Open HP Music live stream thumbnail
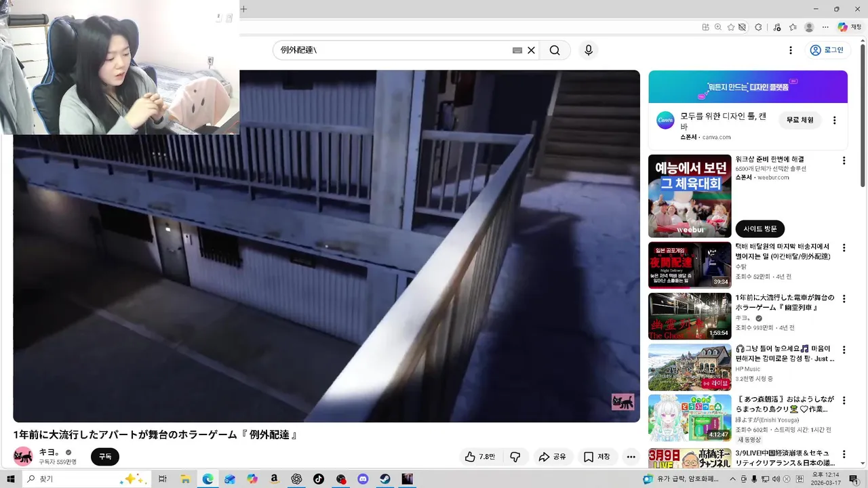868x488 pixels. [x=690, y=367]
